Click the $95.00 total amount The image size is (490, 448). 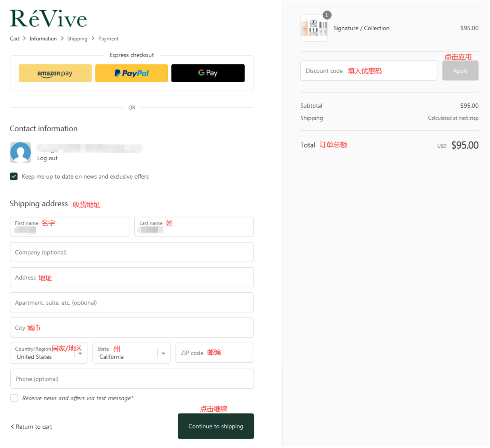pos(465,145)
